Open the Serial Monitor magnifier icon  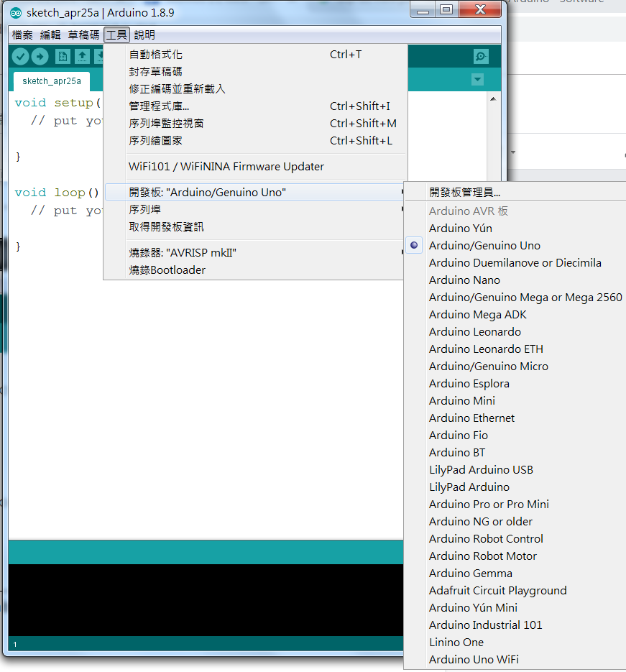481,56
